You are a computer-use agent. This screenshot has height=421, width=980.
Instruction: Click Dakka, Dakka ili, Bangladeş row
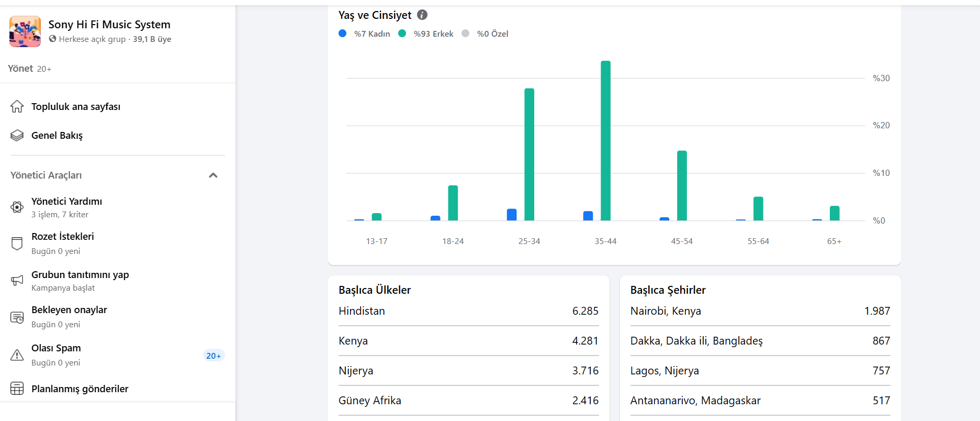[x=760, y=341]
